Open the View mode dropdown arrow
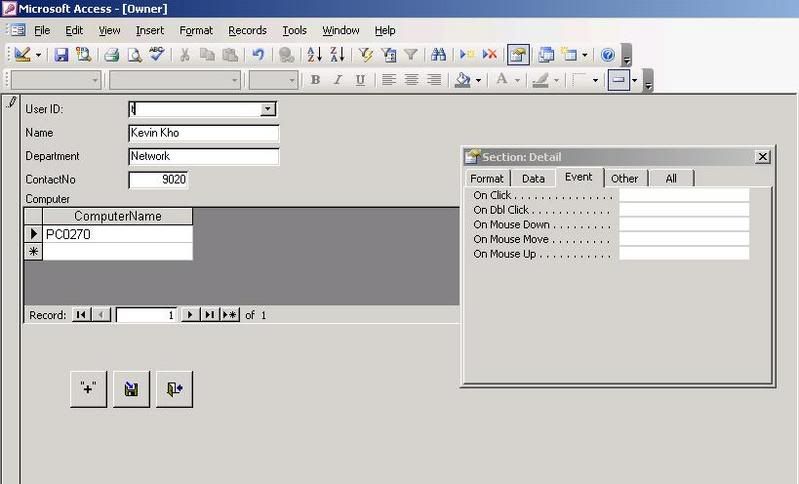The width and height of the screenshot is (799, 484). (38, 55)
